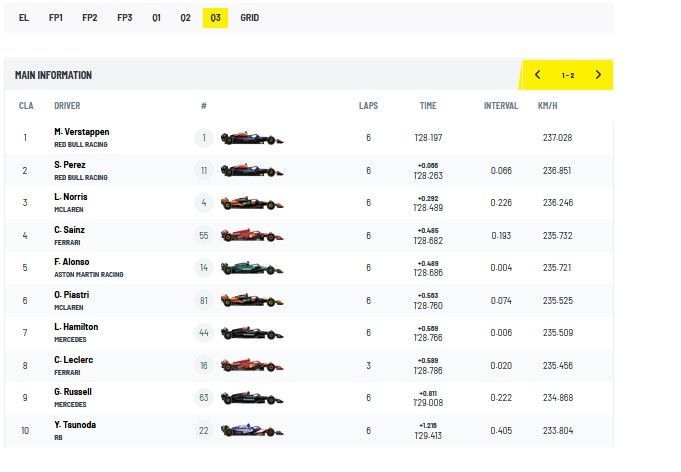
Task: Open M. Verstappen driver name link
Action: pyautogui.click(x=82, y=132)
